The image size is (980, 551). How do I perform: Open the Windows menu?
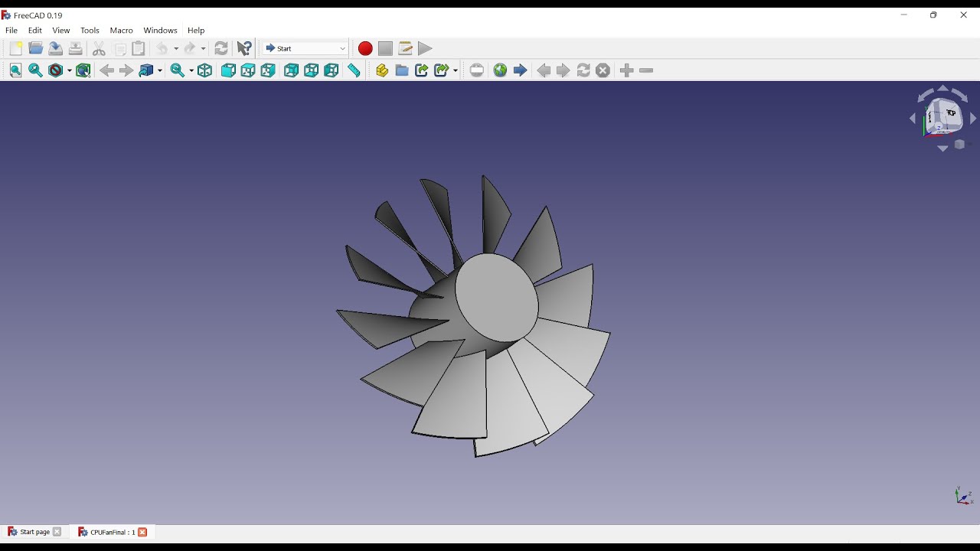coord(160,31)
